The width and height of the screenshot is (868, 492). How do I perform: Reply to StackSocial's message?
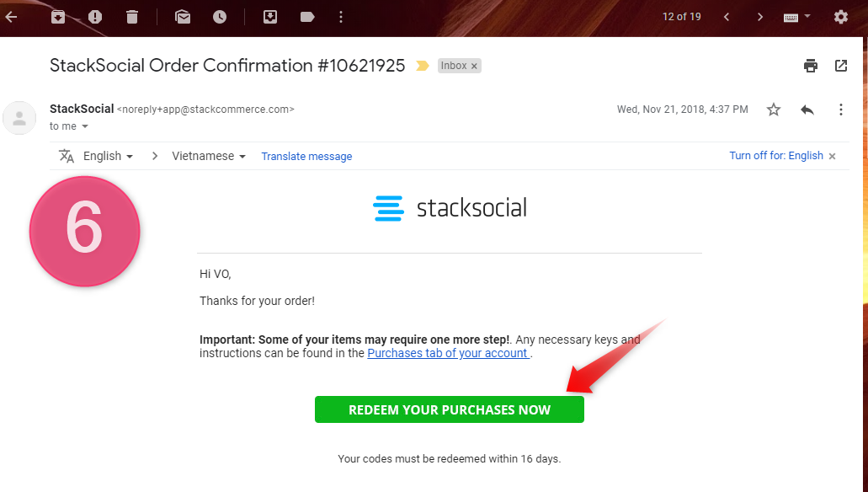point(807,109)
